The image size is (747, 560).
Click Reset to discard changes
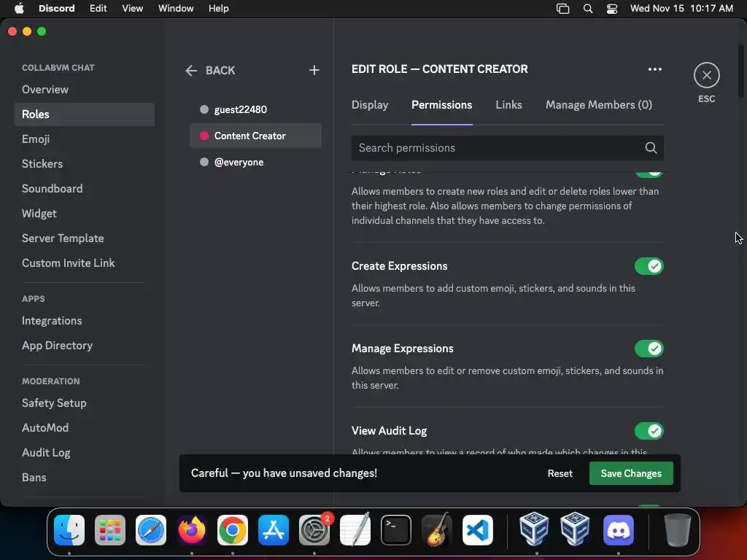click(560, 473)
